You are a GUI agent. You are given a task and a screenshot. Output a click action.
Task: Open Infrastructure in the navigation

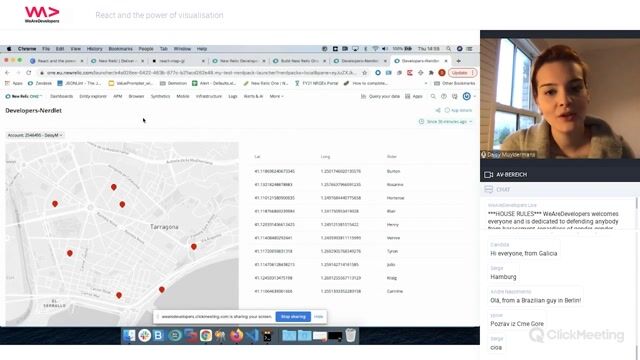[x=209, y=96]
